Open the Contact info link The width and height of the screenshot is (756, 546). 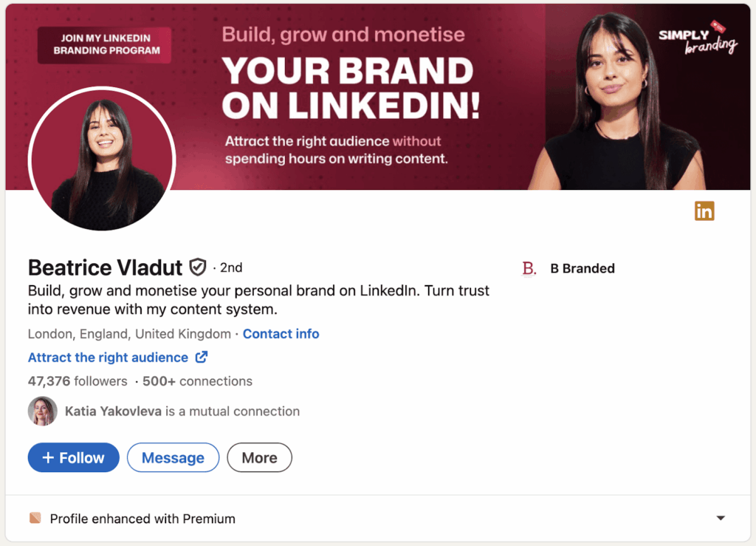281,334
